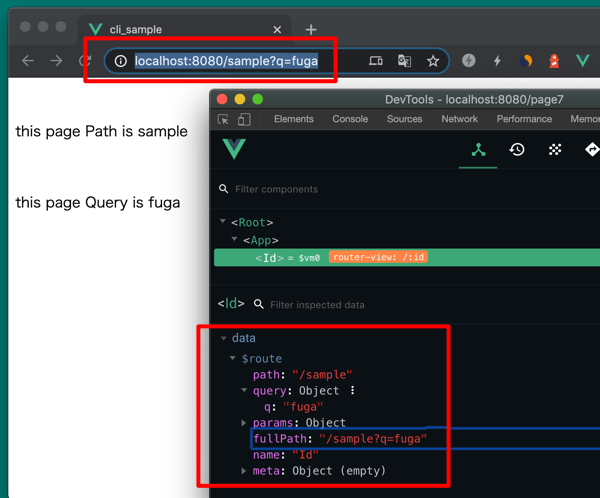Viewport: 600px width, 498px height.
Task: Open the Routing diamond tab icon
Action: click(592, 150)
